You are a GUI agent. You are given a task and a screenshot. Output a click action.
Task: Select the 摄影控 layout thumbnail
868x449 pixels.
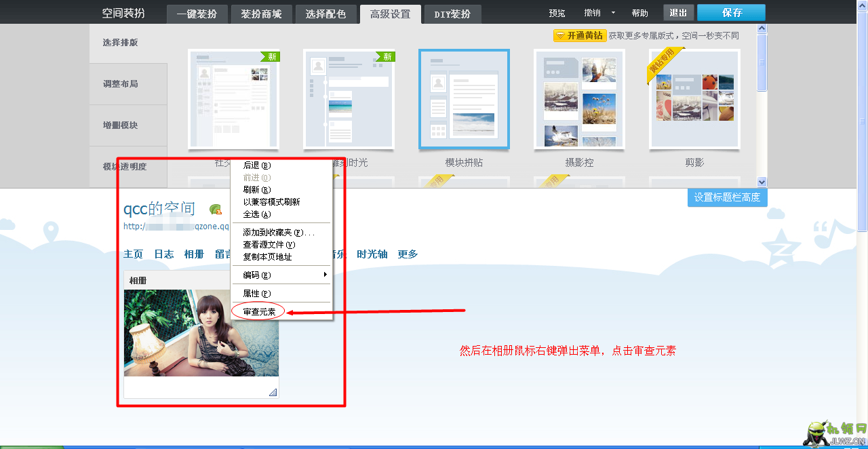(580, 99)
